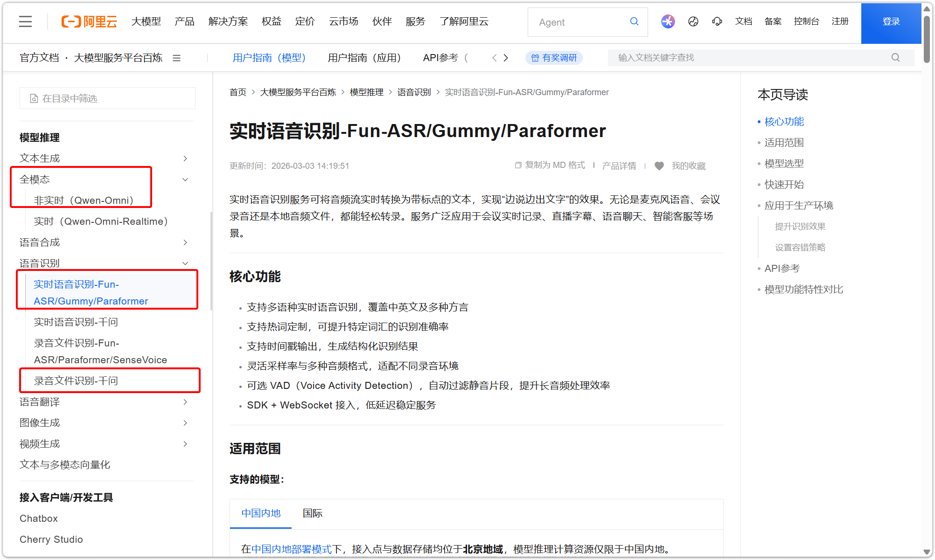This screenshot has height=560, width=935.
Task: Click the magnifier inside the Agent search box
Action: click(x=634, y=21)
